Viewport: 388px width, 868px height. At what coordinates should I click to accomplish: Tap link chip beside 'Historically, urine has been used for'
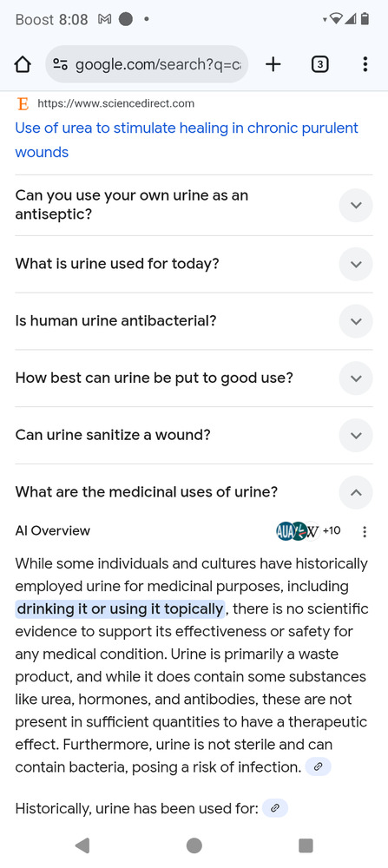coord(275,809)
